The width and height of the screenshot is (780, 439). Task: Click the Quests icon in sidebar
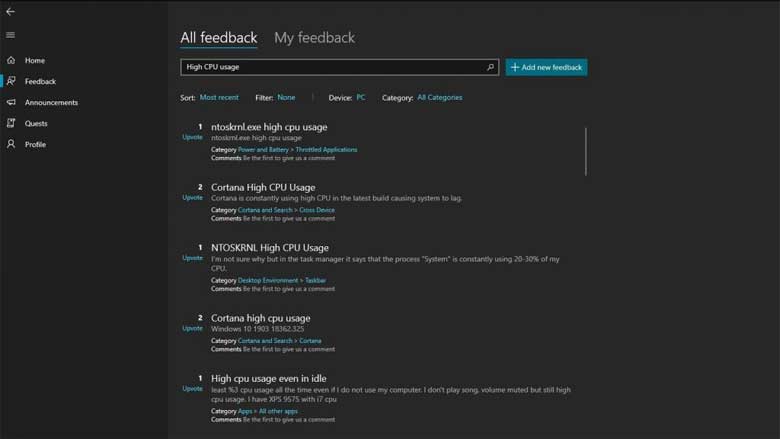pyautogui.click(x=11, y=124)
